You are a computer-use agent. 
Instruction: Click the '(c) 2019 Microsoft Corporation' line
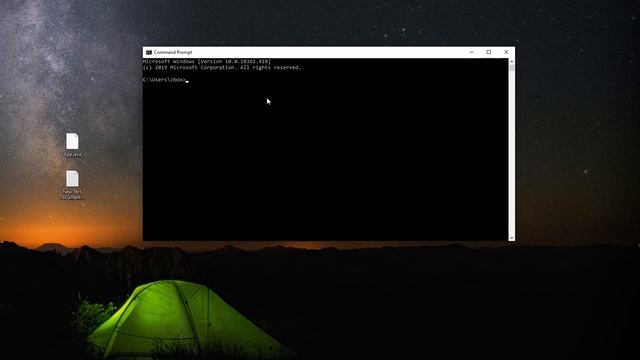(x=222, y=68)
